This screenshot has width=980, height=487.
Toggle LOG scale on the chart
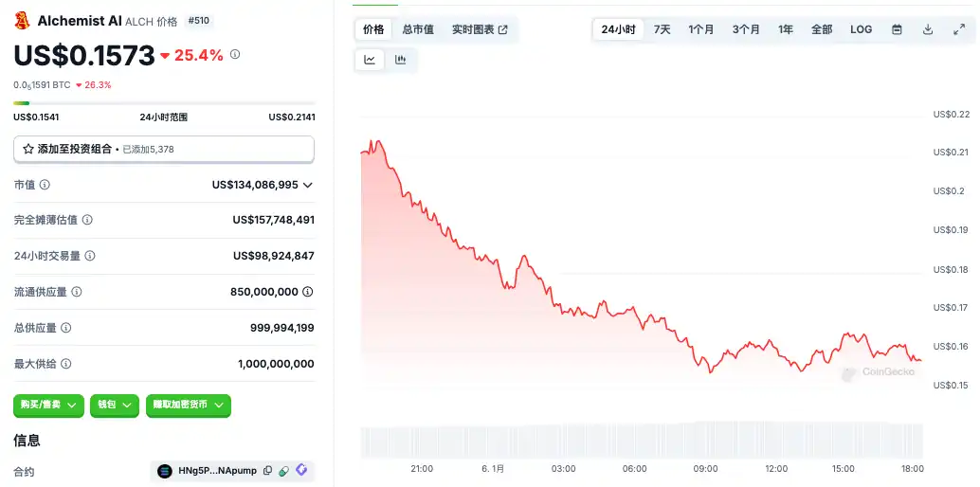pyautogui.click(x=861, y=29)
